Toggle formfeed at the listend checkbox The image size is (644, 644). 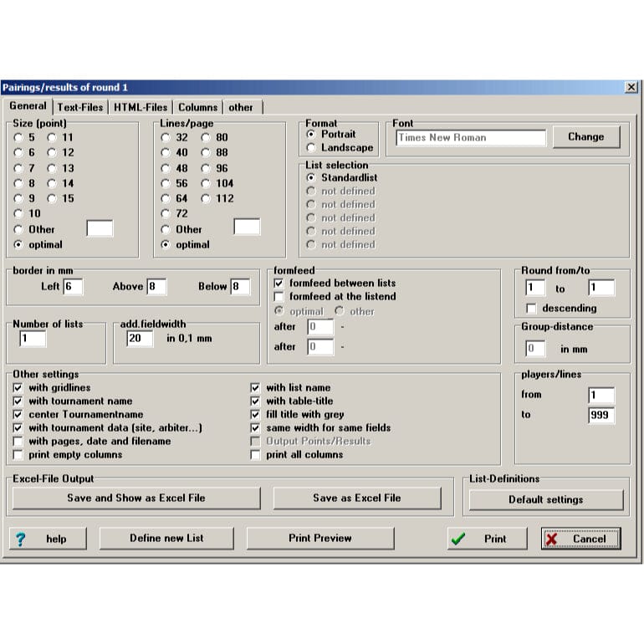(279, 296)
